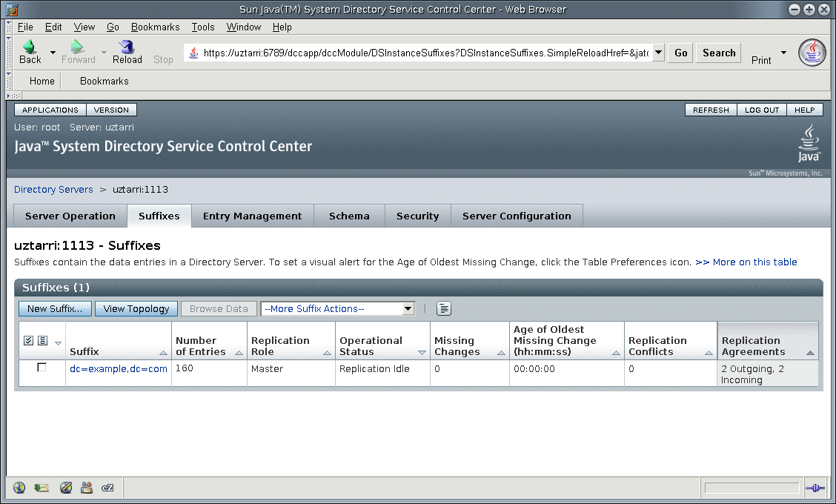
Task: Open the Window menu
Action: (244, 27)
